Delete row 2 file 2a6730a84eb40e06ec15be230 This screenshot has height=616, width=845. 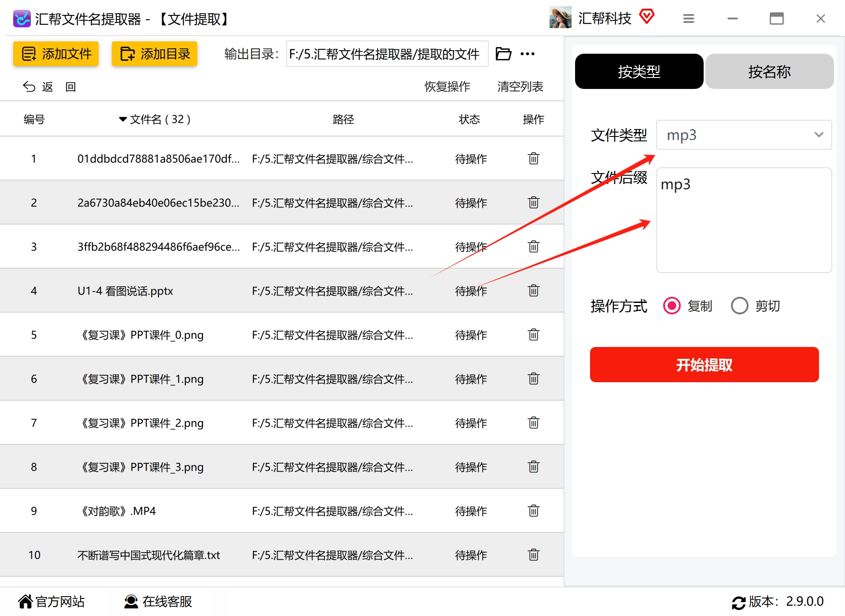[533, 203]
